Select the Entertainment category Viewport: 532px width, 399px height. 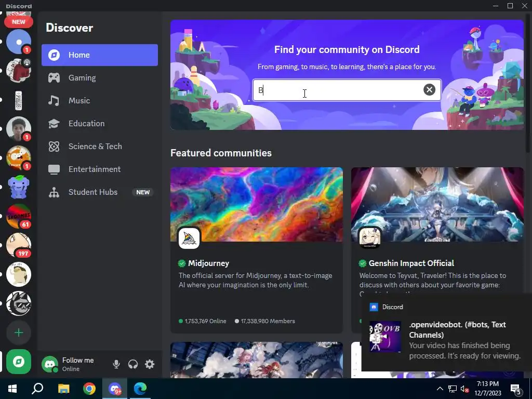[99, 169]
